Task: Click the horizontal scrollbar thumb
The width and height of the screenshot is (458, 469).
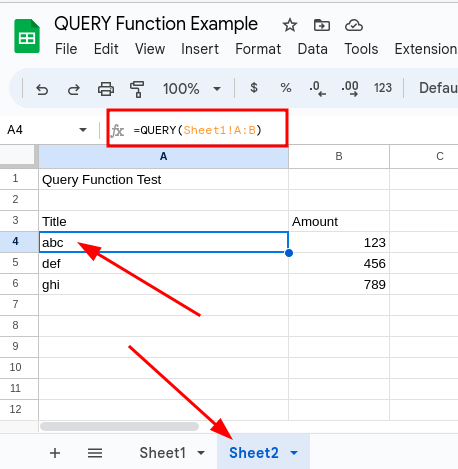Action: coord(119,426)
